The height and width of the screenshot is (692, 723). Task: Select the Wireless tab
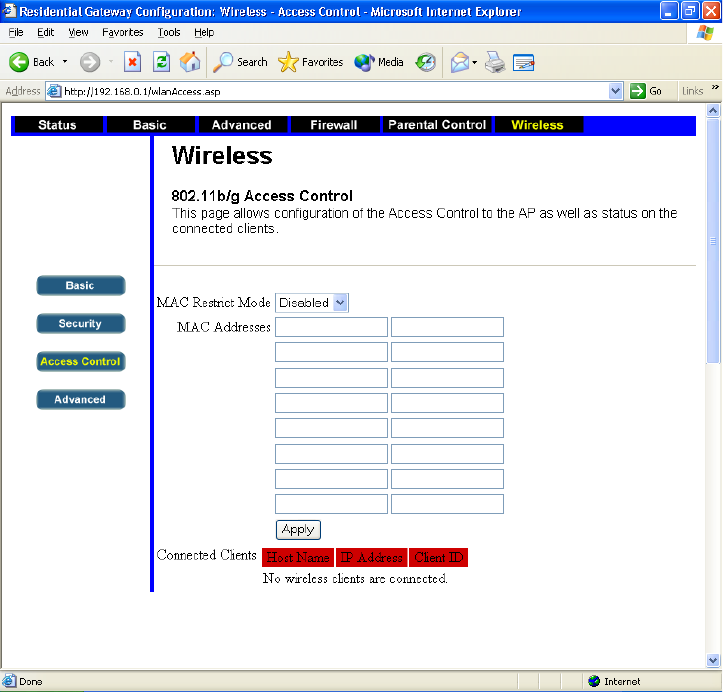[538, 125]
